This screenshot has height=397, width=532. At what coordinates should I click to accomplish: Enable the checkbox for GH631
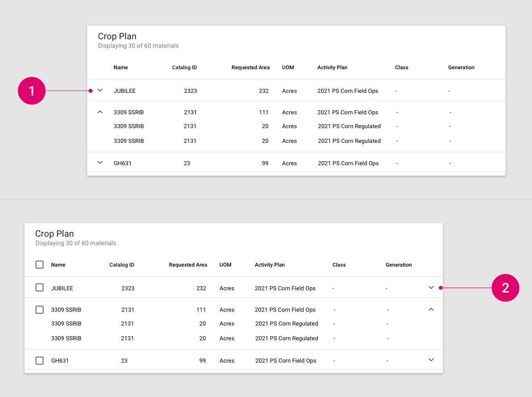[40, 360]
